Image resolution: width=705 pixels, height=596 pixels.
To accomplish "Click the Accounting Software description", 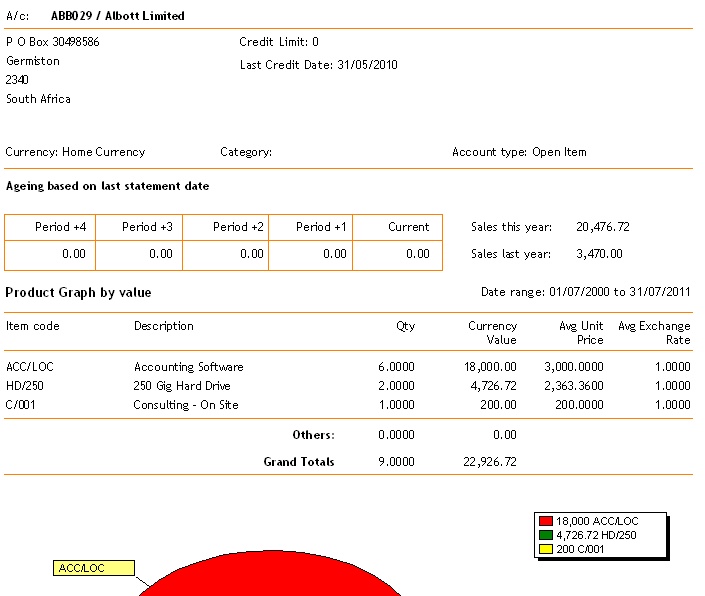I will pos(188,367).
